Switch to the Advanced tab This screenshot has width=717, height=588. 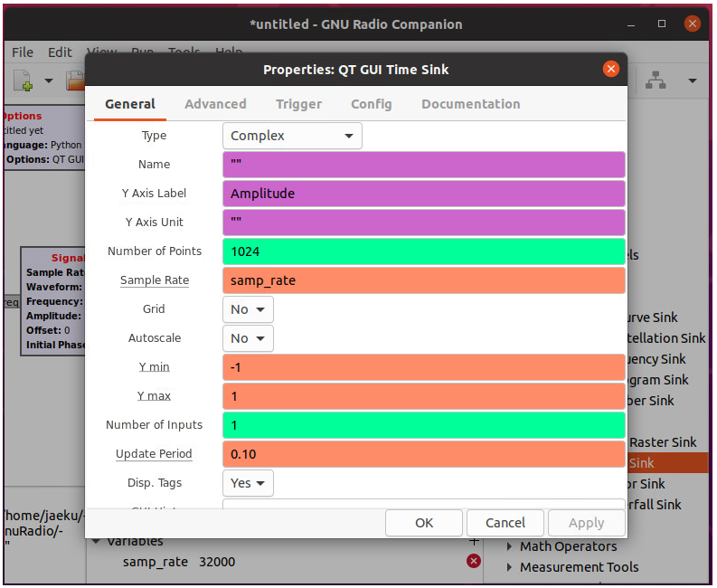tap(215, 104)
